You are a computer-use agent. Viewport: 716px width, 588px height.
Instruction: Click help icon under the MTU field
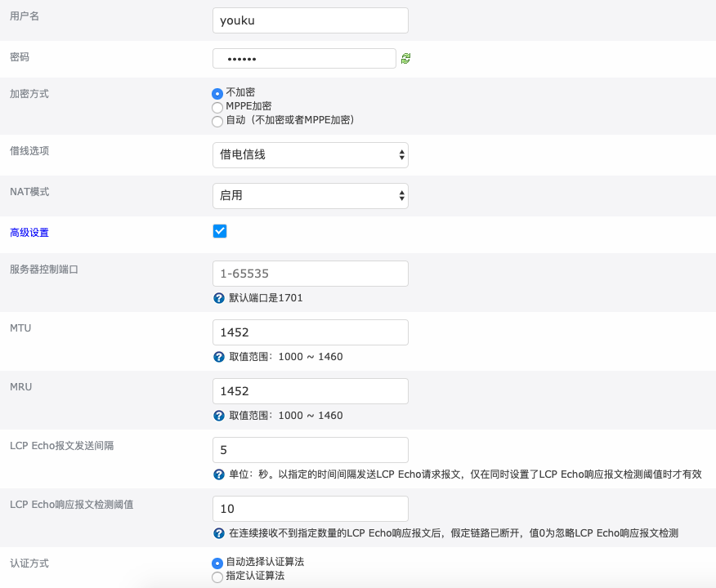click(218, 357)
